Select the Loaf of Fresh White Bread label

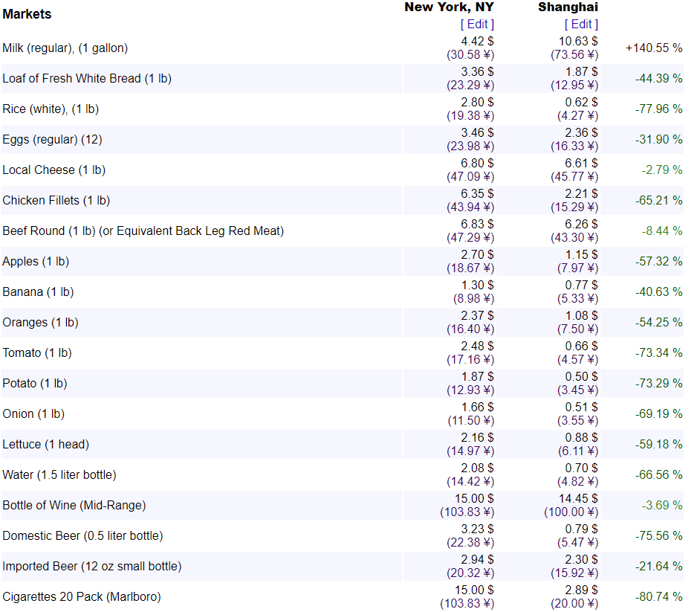click(87, 79)
